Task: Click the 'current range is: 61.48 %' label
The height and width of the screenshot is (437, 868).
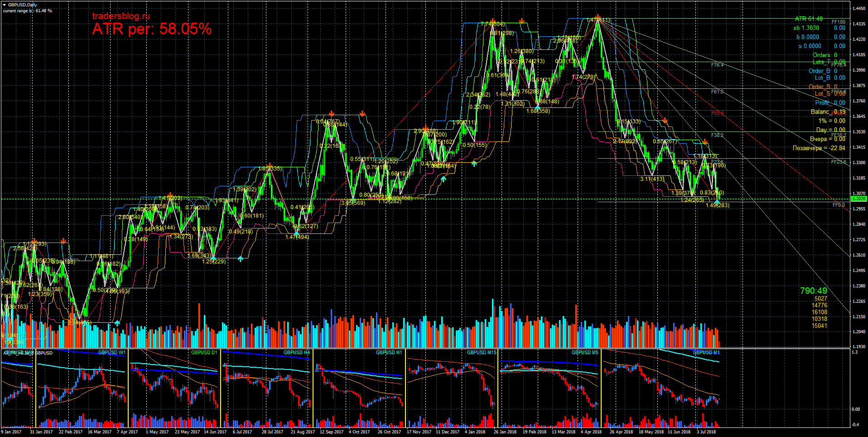Action: tap(27, 10)
